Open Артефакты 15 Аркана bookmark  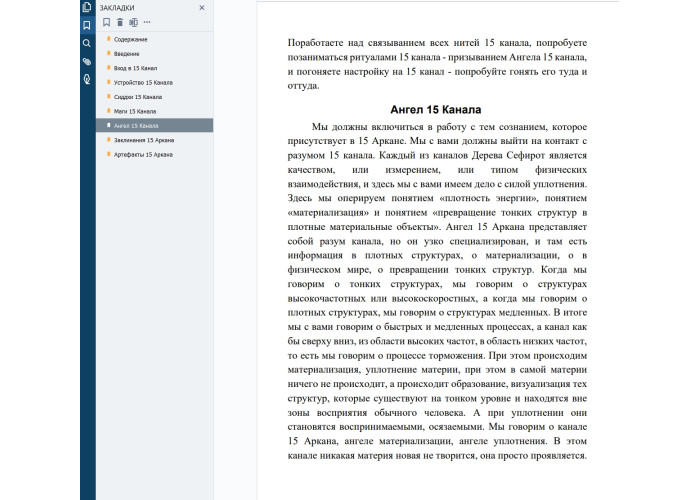coord(143,155)
